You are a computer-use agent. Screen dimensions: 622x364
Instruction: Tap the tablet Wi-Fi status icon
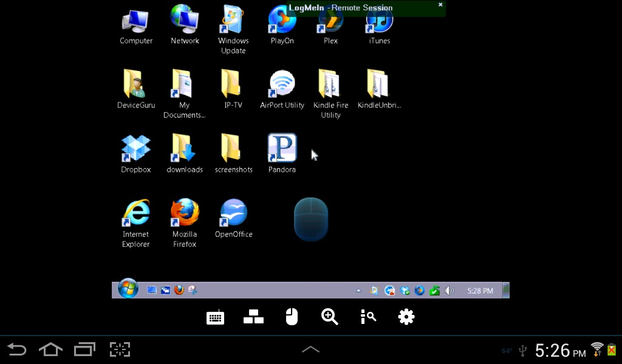pos(597,349)
